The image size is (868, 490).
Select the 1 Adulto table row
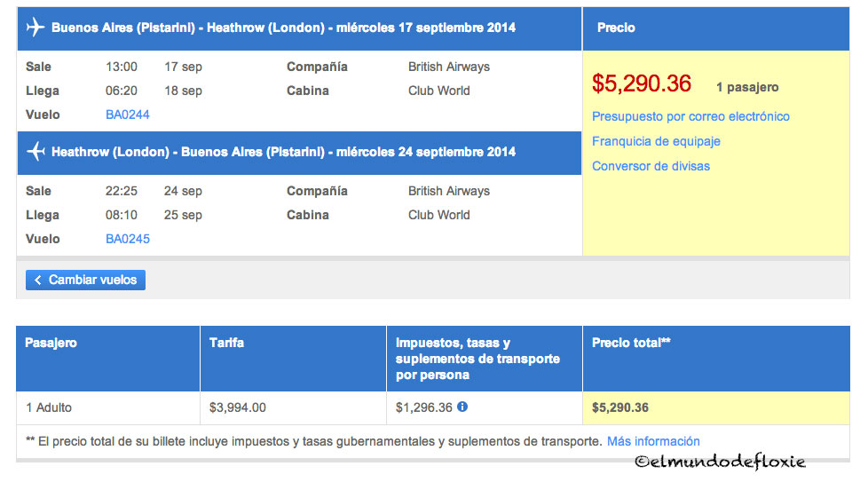[433, 408]
